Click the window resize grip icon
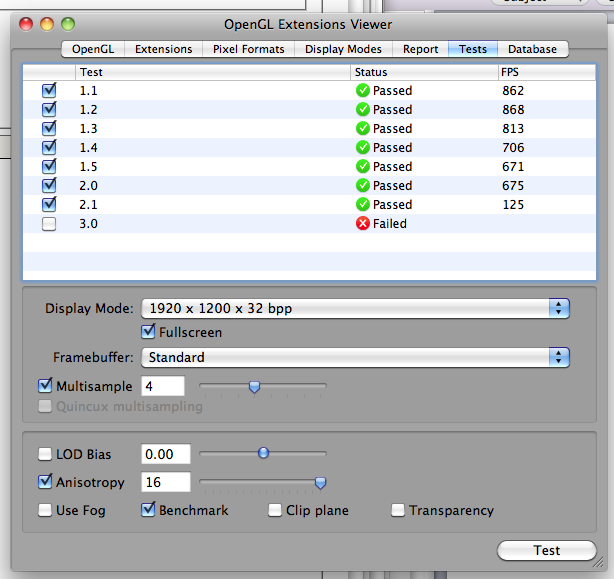Viewport: 614px width, 579px height. click(598, 563)
